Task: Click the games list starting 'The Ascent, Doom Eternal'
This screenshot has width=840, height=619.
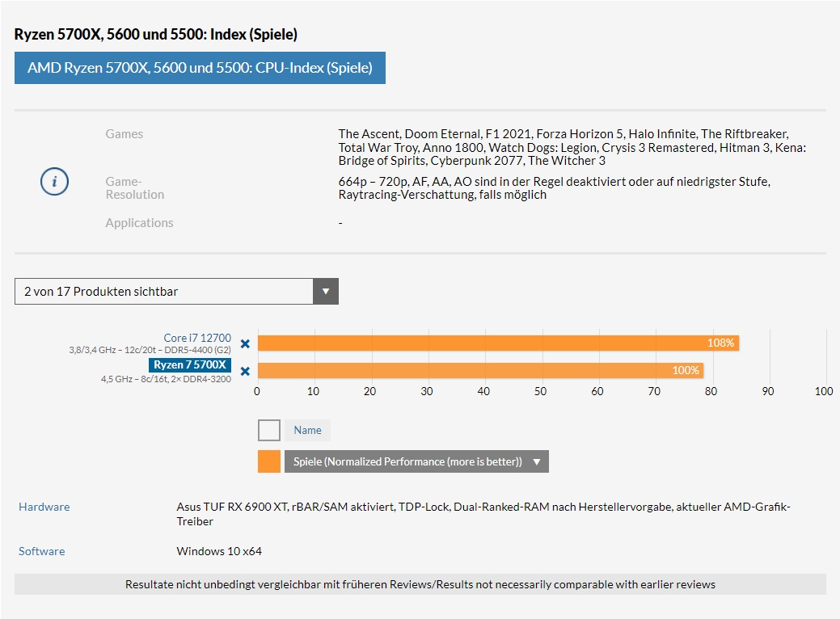Action: (572, 147)
